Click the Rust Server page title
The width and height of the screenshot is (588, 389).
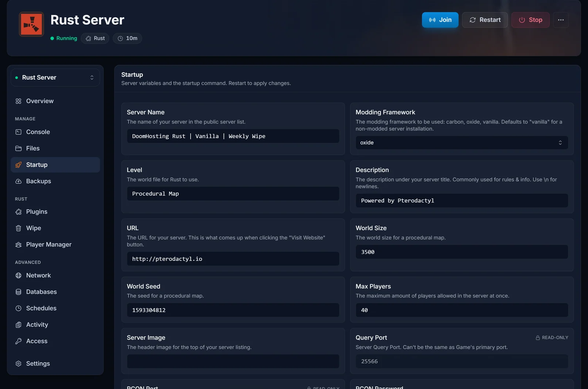point(87,20)
